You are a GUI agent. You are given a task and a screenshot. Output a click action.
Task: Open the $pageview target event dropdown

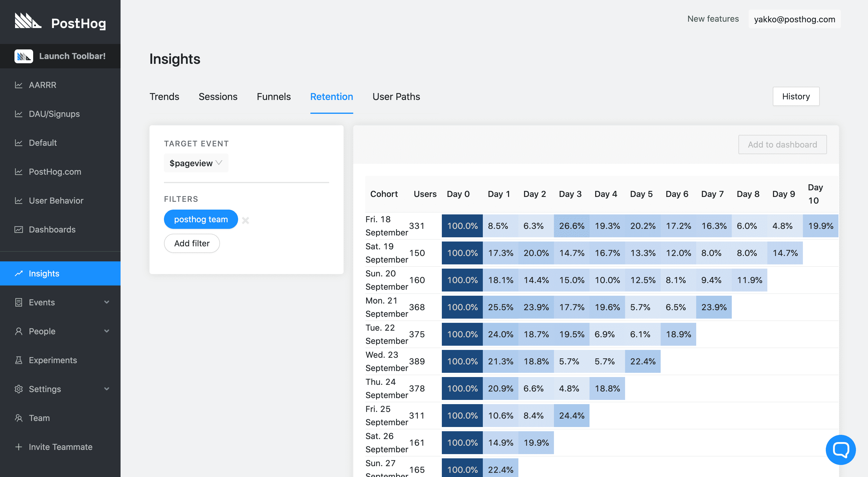196,163
